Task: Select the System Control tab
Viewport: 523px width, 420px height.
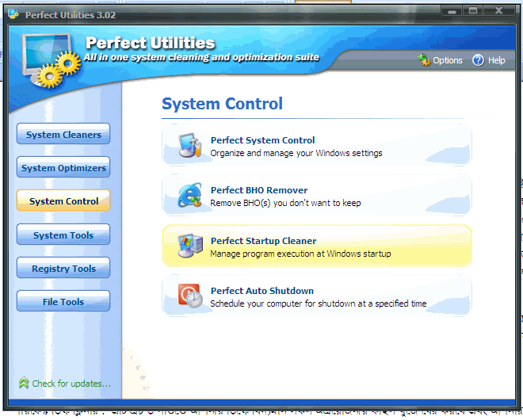Action: (x=63, y=200)
